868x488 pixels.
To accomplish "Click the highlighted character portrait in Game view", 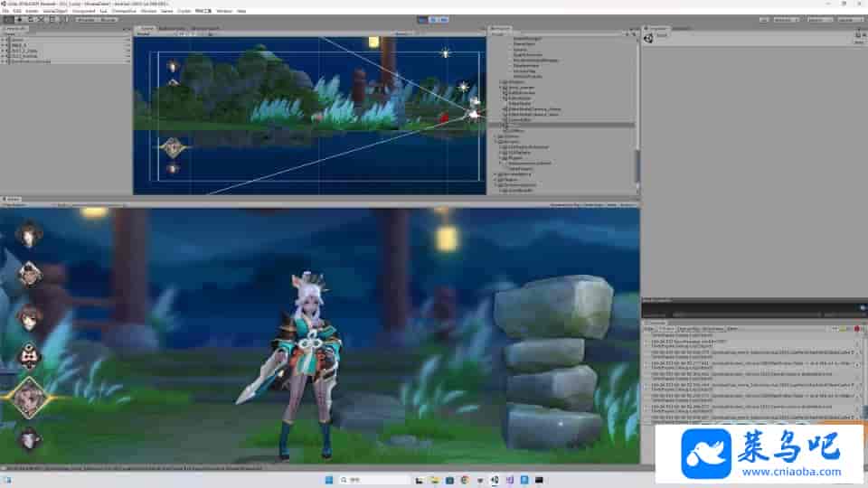I will click(x=29, y=397).
